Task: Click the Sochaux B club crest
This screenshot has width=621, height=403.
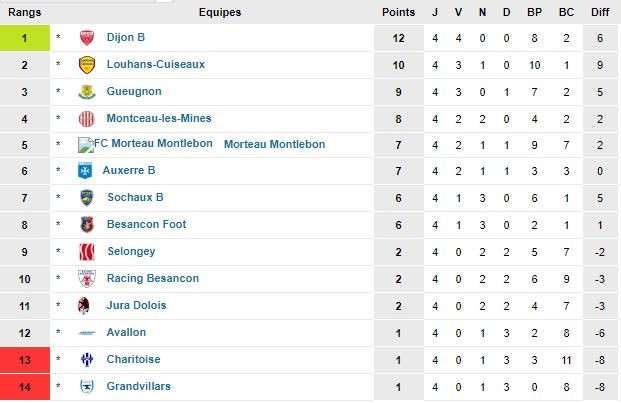Action: (87, 198)
